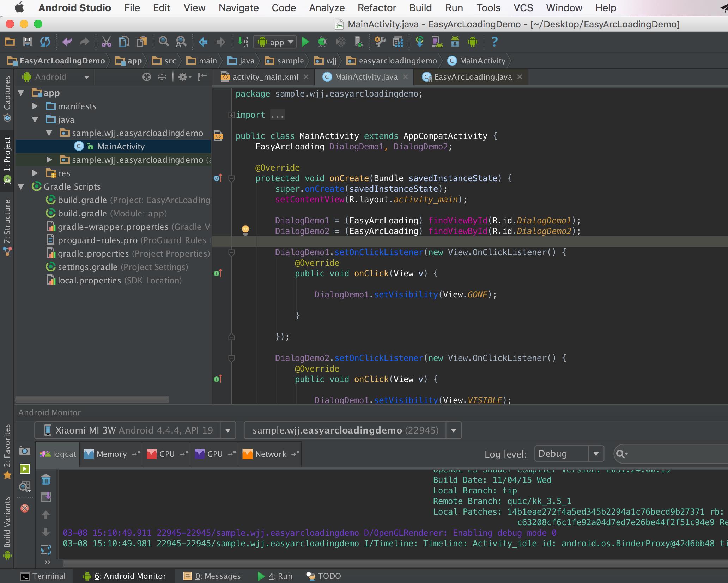Image resolution: width=728 pixels, height=583 pixels.
Task: Open the TODO tool window
Action: tap(323, 576)
